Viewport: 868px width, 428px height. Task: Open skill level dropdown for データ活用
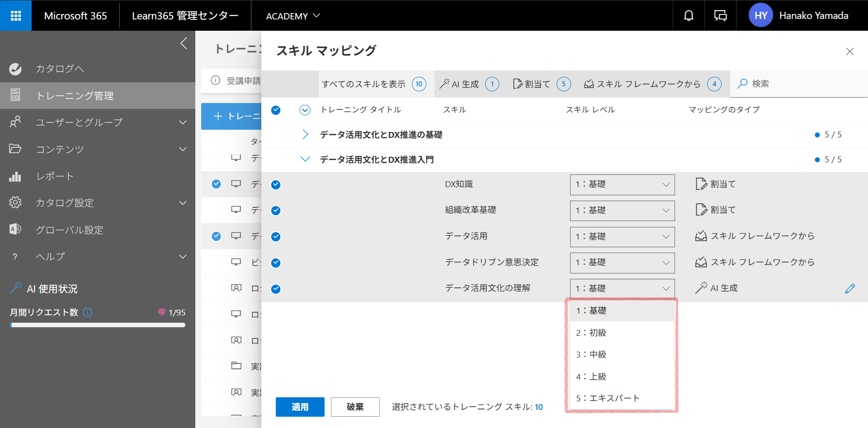pyautogui.click(x=623, y=237)
